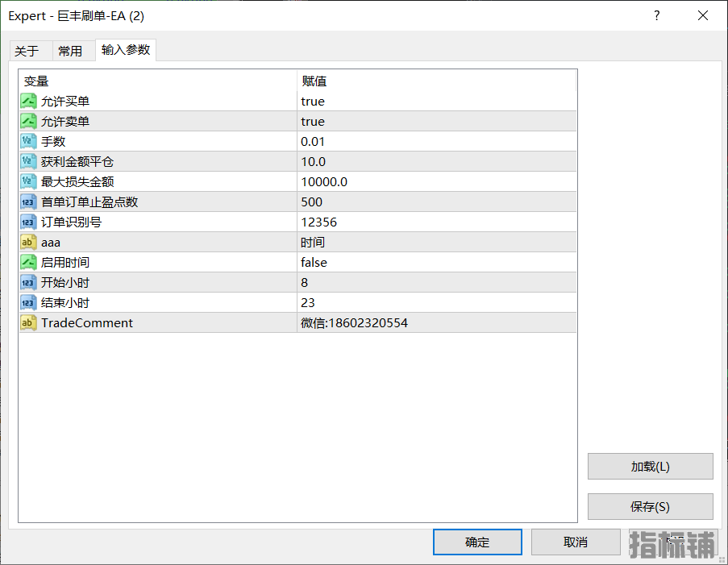This screenshot has height=565, width=728.
Task: Select the TradeComment variable name
Action: click(87, 322)
